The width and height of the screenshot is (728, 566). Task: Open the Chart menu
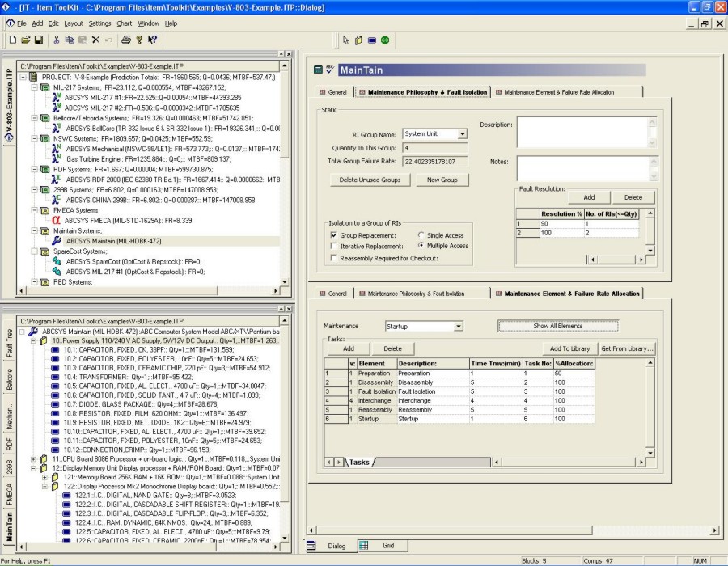click(x=124, y=23)
